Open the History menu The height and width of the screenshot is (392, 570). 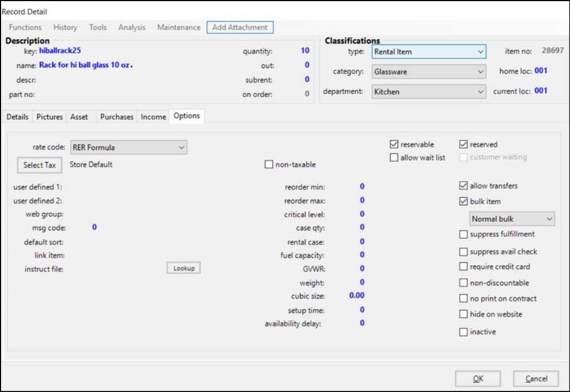[x=65, y=27]
